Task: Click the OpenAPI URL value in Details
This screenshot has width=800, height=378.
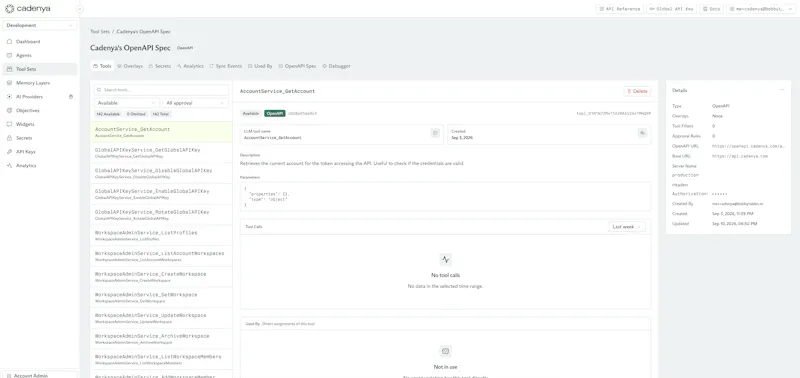Action: 748,146
